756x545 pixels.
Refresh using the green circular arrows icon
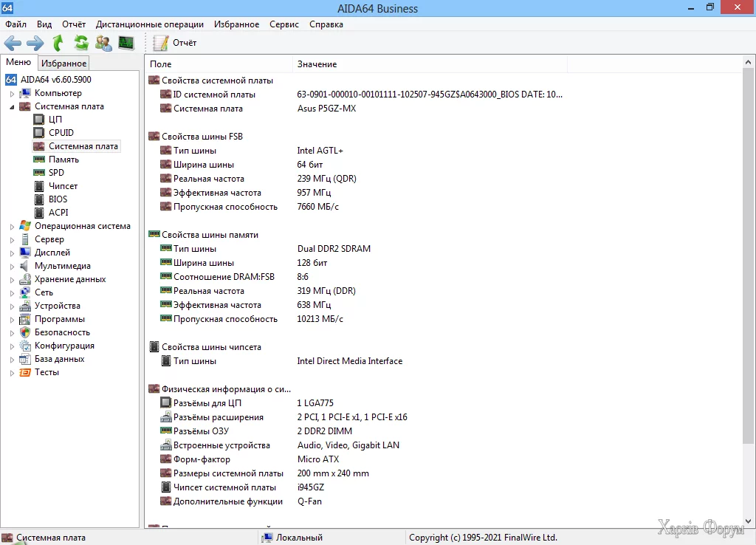point(81,43)
